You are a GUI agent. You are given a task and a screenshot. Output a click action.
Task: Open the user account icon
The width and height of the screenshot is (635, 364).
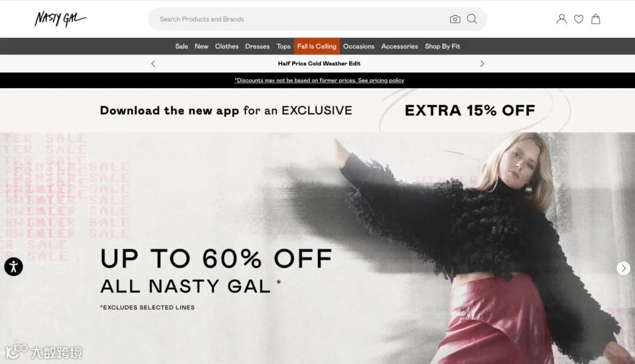562,19
